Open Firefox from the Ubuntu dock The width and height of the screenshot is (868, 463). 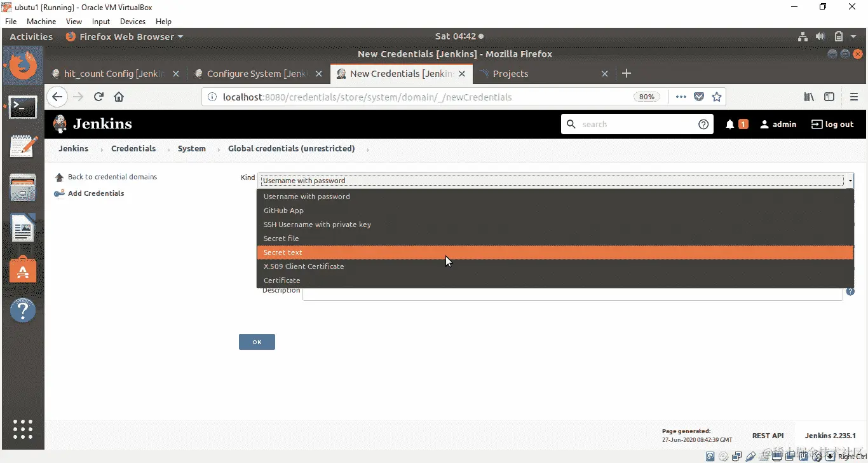[x=23, y=66]
